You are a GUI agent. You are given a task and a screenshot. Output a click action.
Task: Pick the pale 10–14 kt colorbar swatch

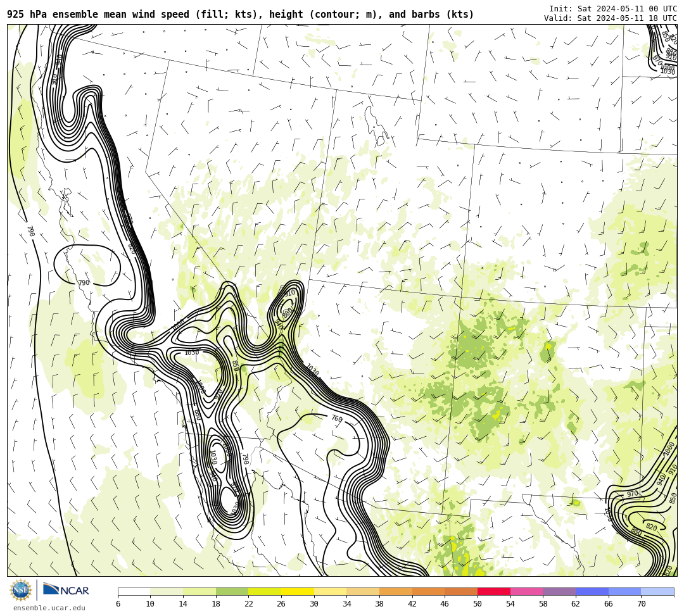coord(167,591)
